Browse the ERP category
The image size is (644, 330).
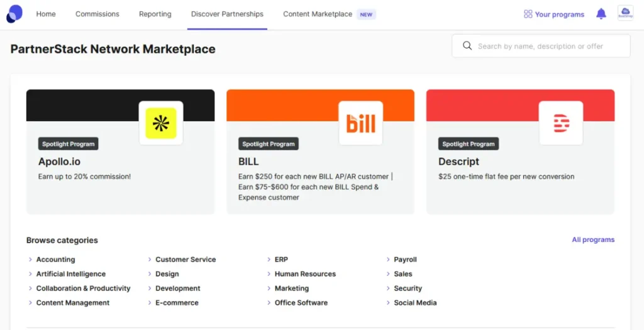(x=281, y=260)
